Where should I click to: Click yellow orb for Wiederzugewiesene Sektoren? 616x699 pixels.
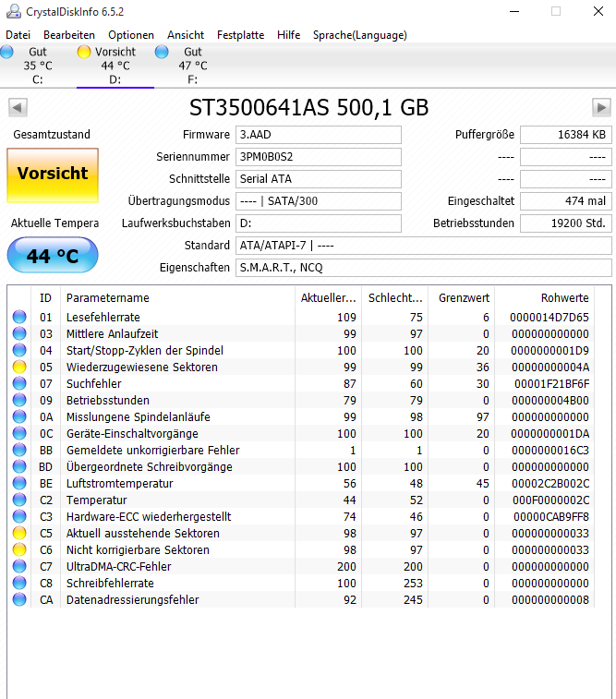click(x=19, y=367)
